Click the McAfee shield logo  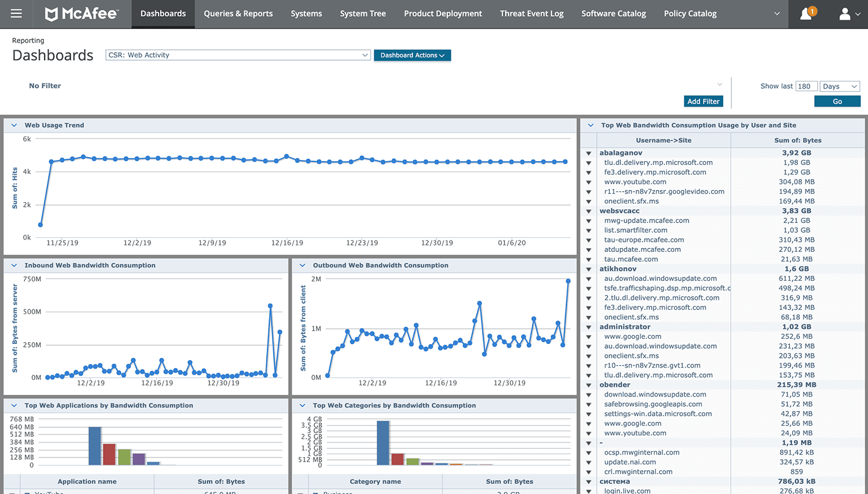click(52, 14)
